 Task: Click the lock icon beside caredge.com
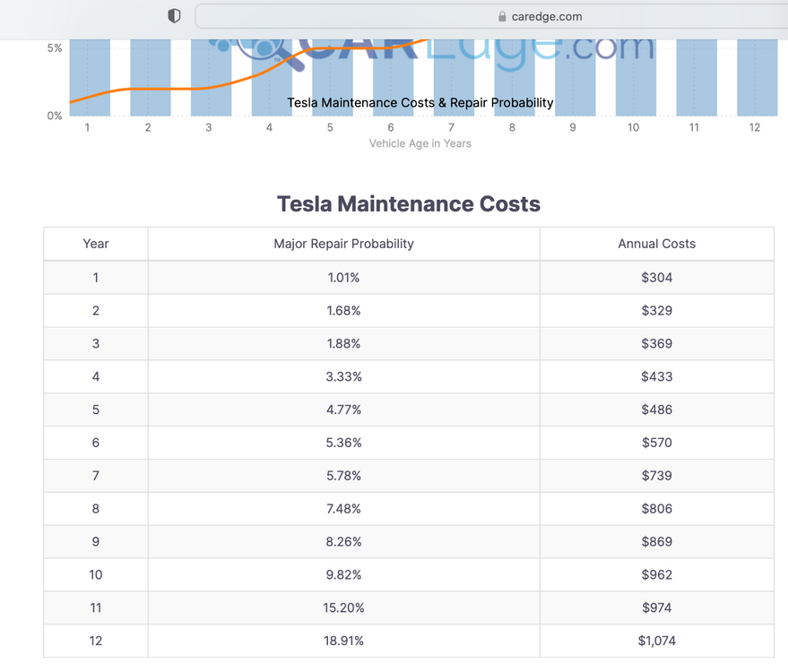(502, 16)
